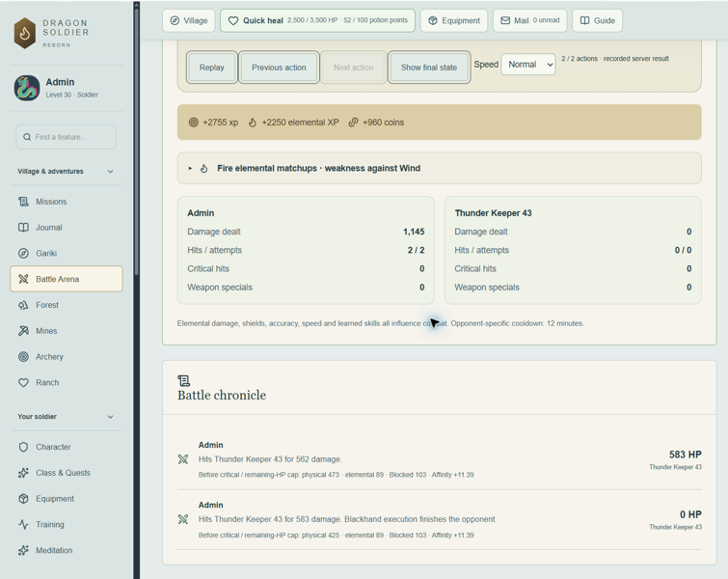
Task: Click the Meditation sparkle icon
Action: [x=23, y=551]
